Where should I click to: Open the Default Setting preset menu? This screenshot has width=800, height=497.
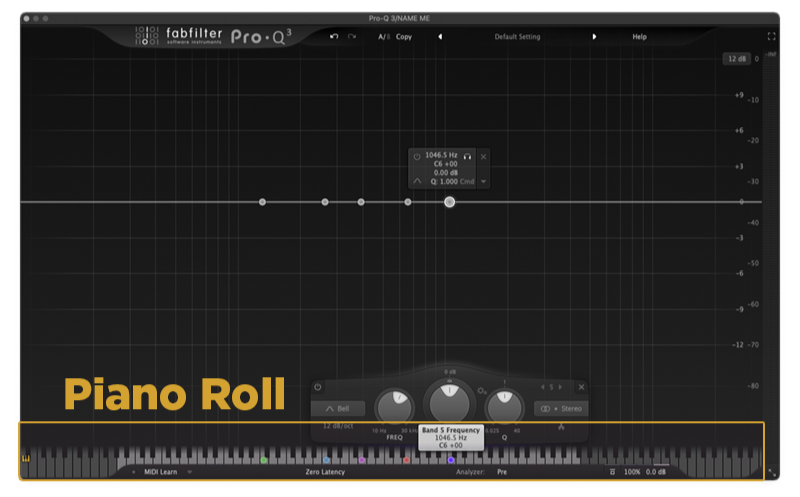click(x=517, y=37)
